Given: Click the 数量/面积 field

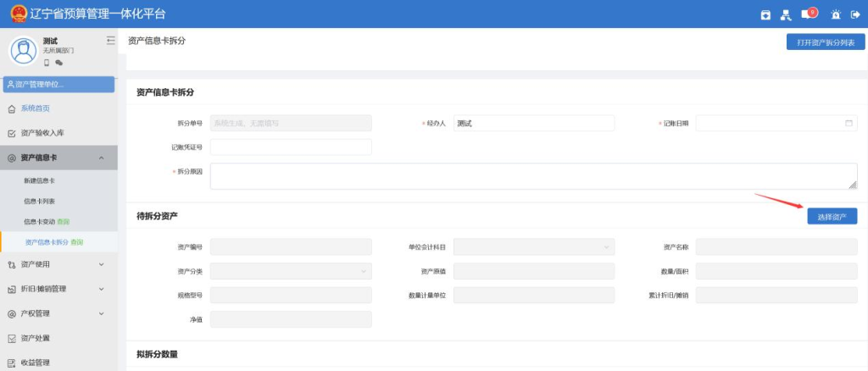Looking at the screenshot, I should coord(776,271).
